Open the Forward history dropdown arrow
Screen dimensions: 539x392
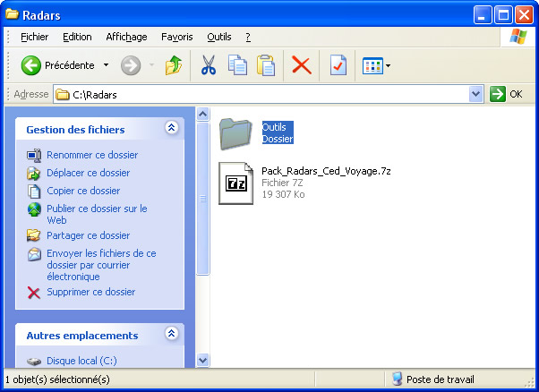(x=151, y=65)
